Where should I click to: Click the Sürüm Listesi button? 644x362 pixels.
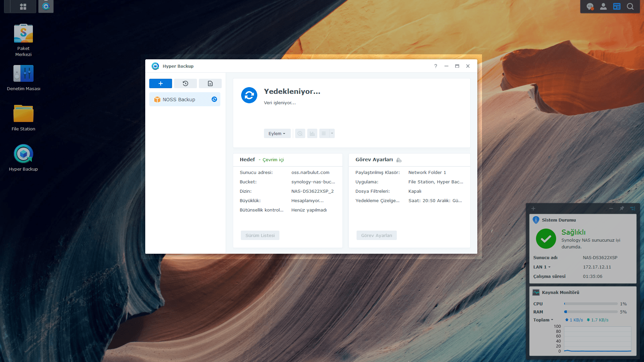pos(260,235)
